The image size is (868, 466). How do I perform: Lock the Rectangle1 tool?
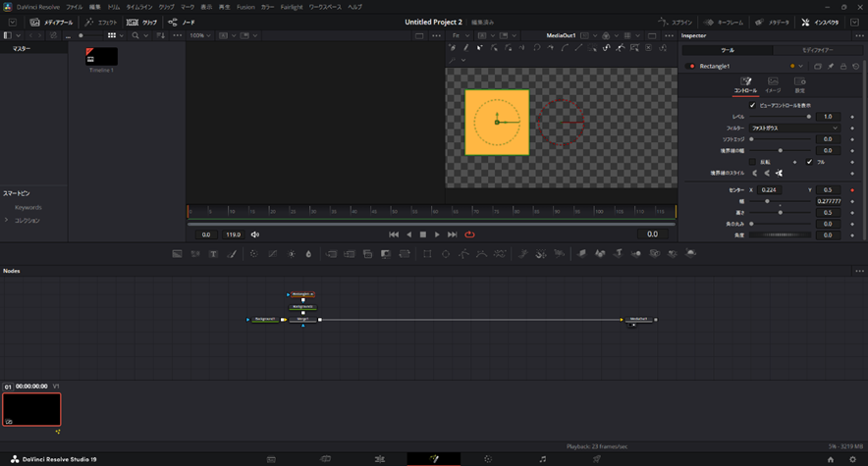[x=842, y=67]
